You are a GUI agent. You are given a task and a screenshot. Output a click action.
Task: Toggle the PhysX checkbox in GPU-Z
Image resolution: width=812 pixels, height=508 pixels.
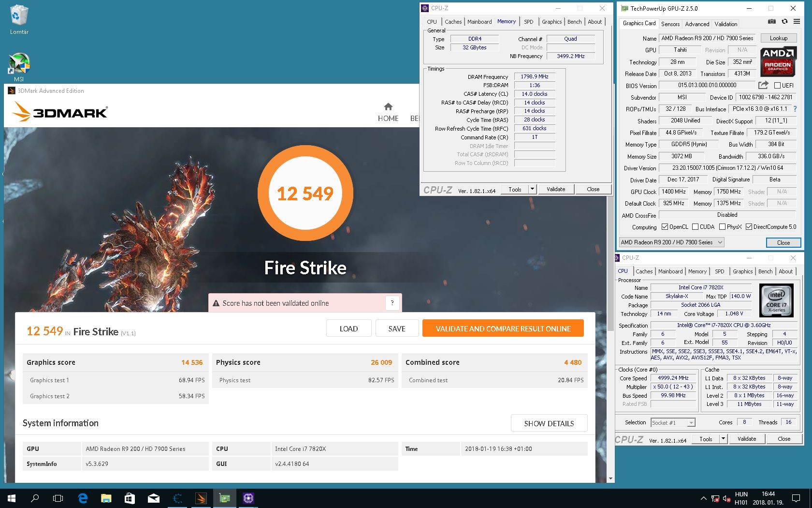tap(722, 227)
